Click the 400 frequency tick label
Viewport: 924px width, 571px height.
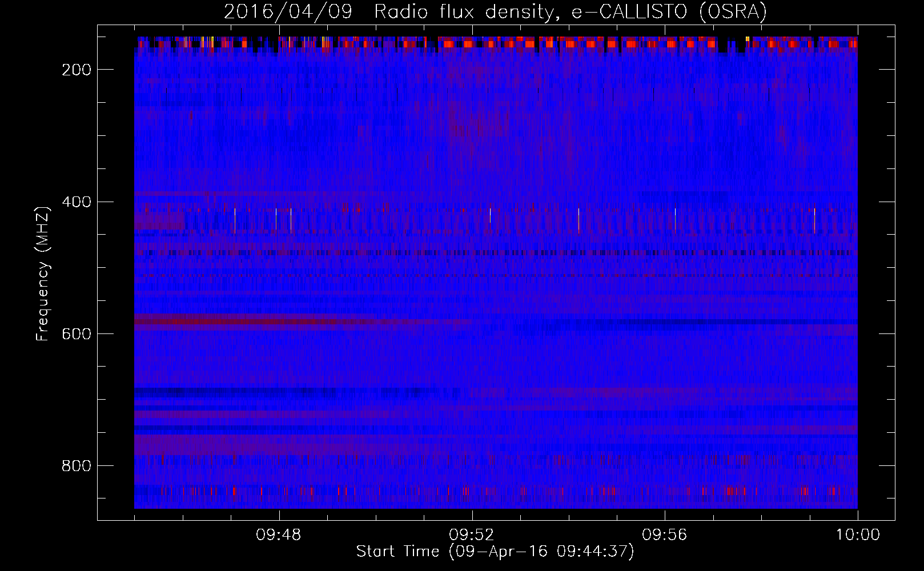pos(77,202)
